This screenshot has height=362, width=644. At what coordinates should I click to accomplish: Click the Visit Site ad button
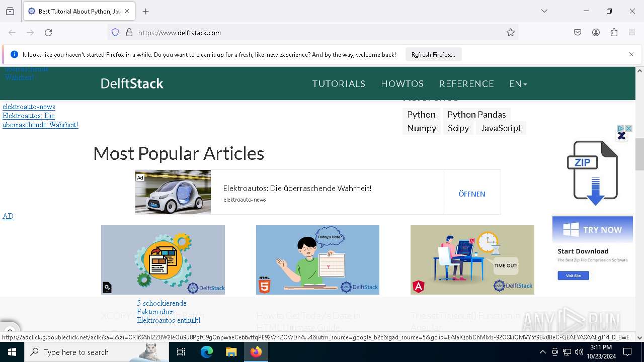click(573, 276)
